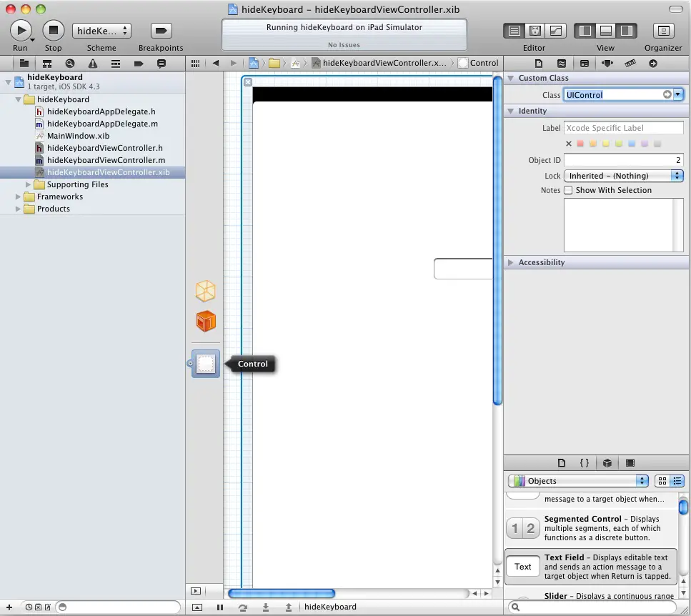
Task: Open the Organizer window
Action: coord(663,31)
